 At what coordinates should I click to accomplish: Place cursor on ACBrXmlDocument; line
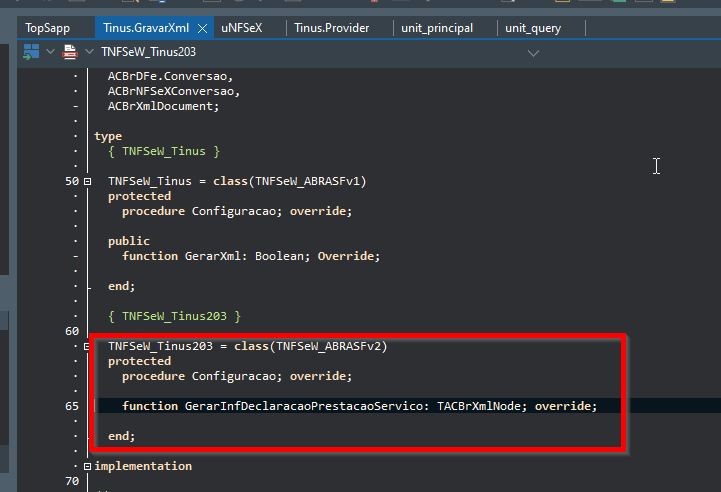point(163,106)
